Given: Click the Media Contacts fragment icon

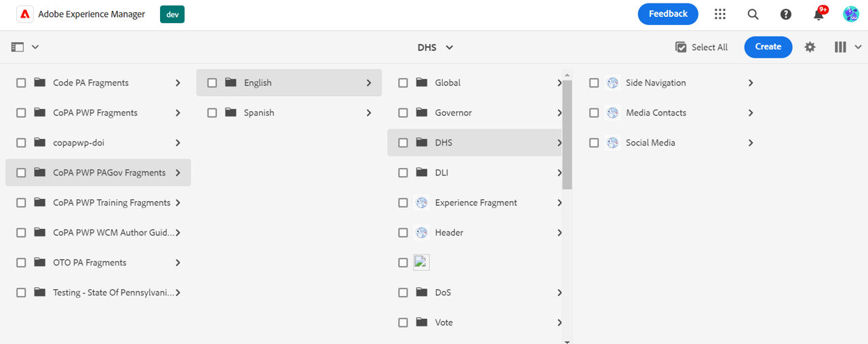Looking at the screenshot, I should [612, 113].
